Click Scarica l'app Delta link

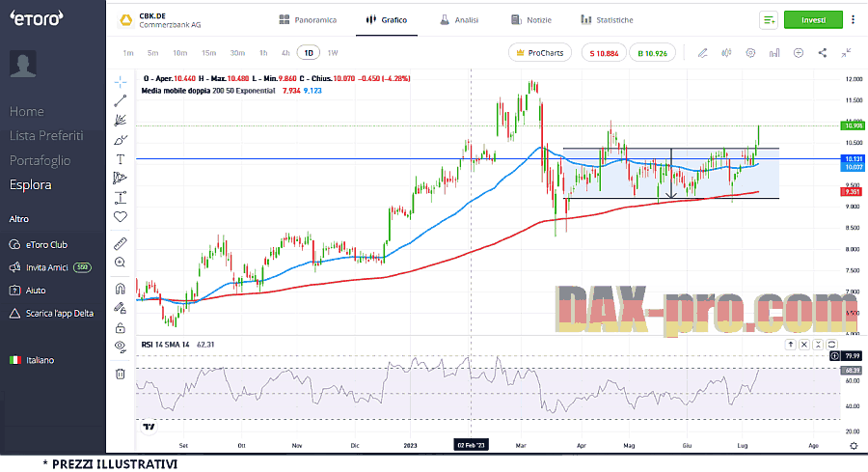(x=51, y=314)
